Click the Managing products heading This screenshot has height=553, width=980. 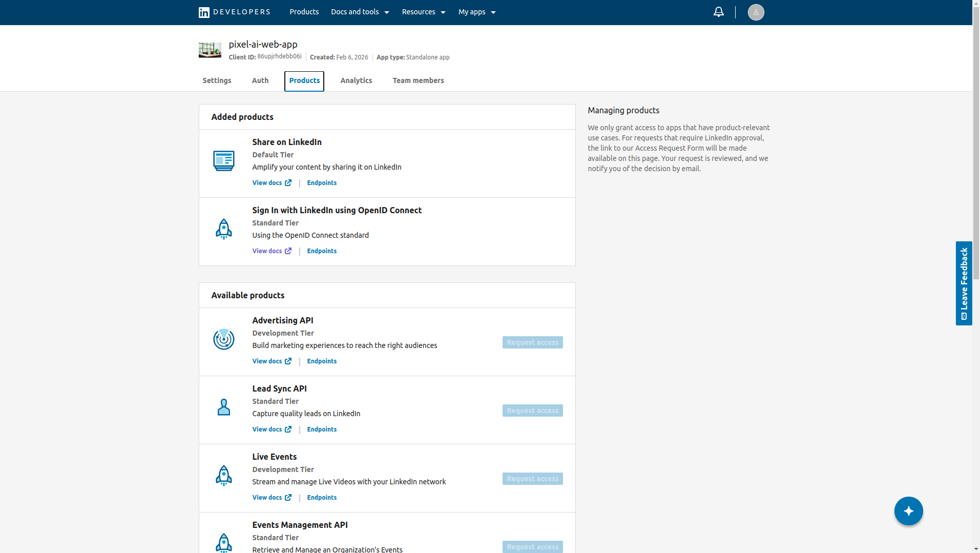tap(623, 110)
